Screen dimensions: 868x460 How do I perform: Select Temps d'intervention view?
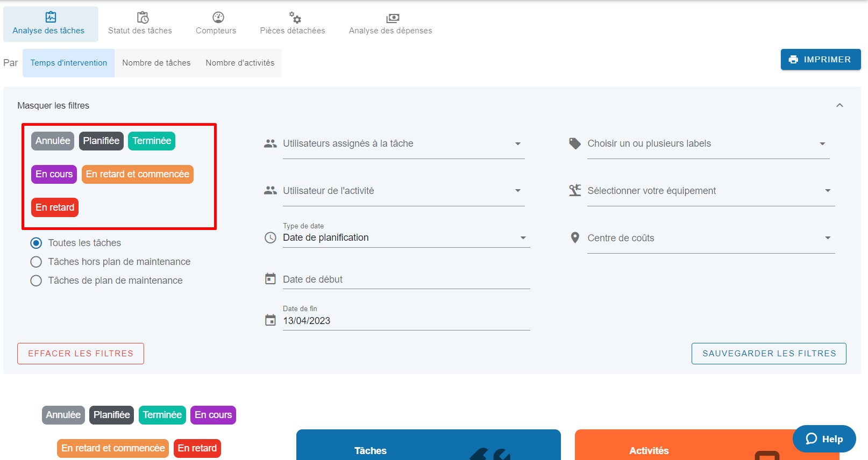[69, 63]
